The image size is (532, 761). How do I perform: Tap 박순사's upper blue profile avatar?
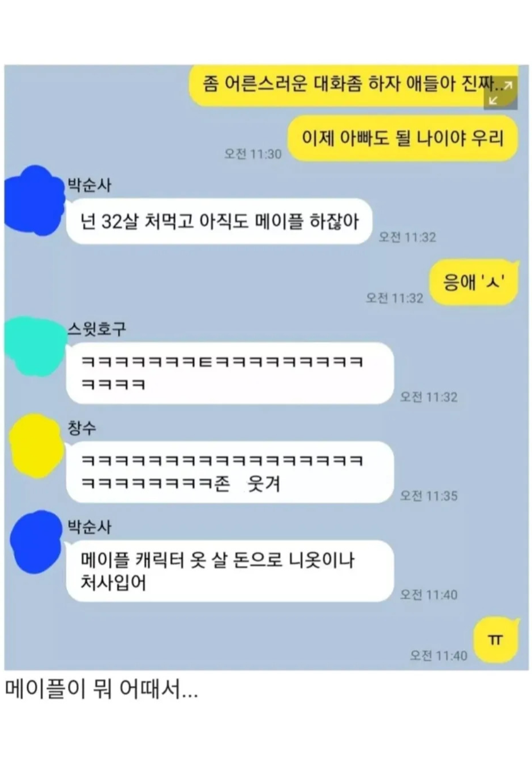33,201
